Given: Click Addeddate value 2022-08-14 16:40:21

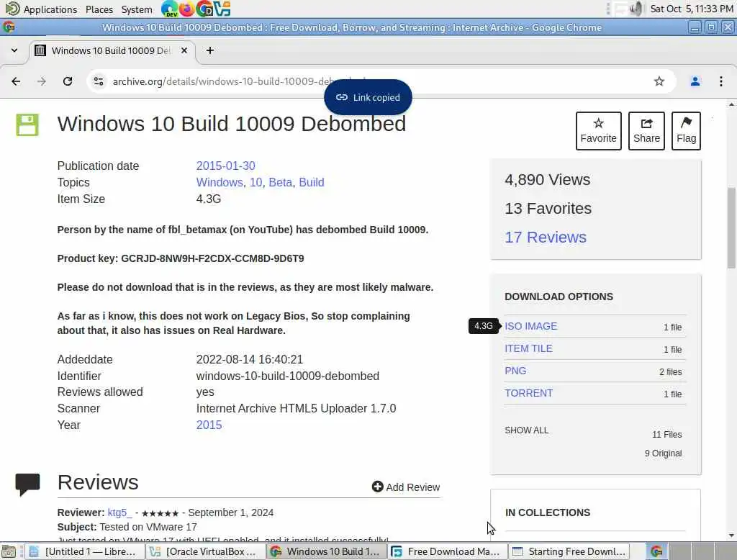Looking at the screenshot, I should click(250, 360).
